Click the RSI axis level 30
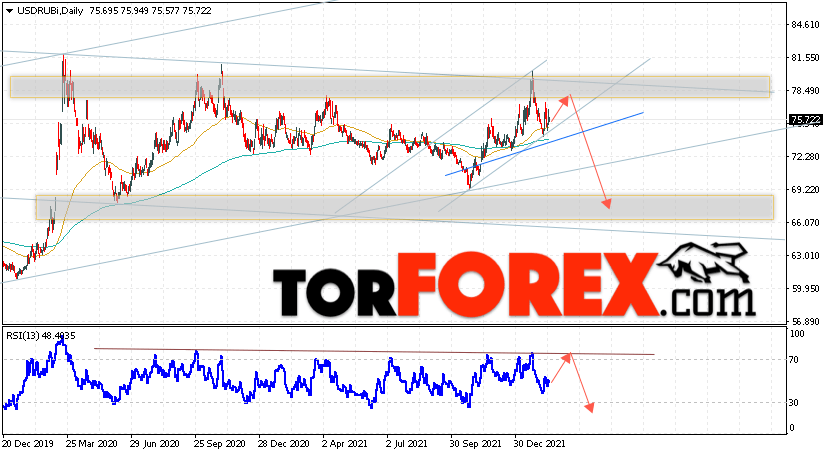 point(794,402)
